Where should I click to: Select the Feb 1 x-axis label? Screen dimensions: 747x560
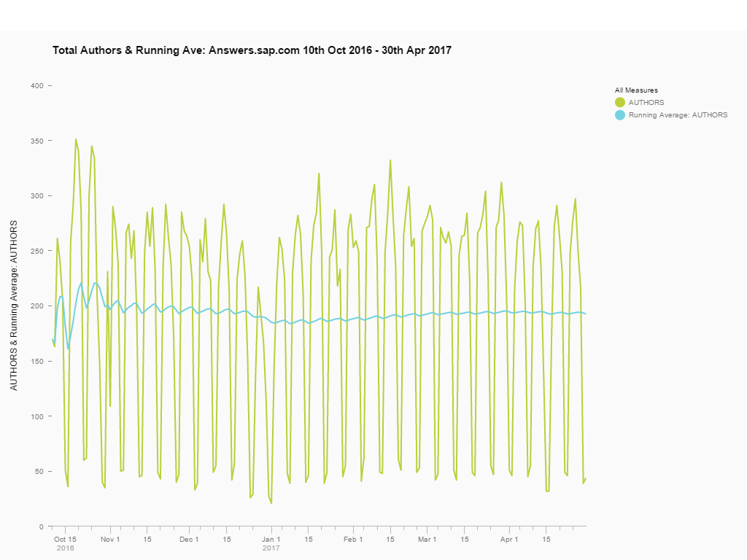coord(352,540)
